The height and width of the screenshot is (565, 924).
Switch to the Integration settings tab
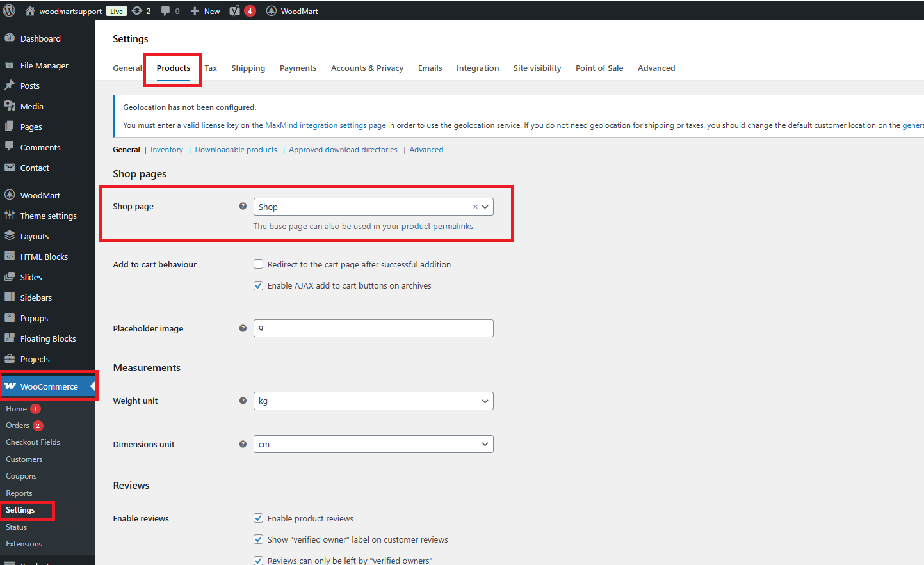[478, 68]
